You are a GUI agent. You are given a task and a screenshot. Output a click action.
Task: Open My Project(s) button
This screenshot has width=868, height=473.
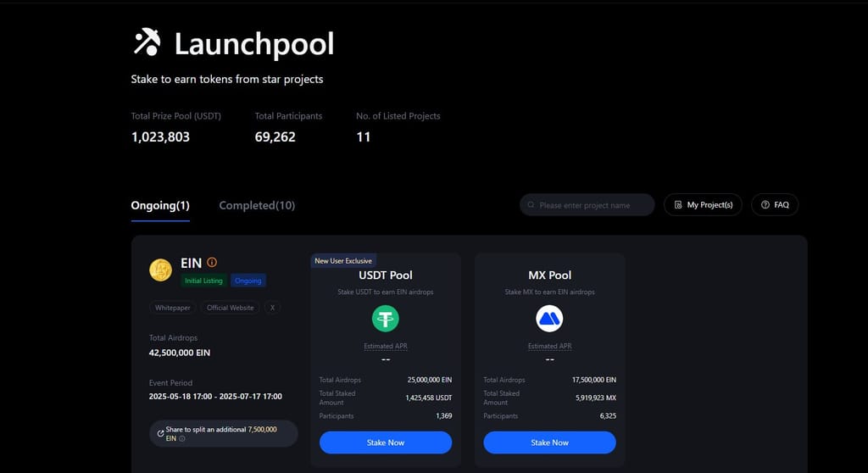click(703, 205)
